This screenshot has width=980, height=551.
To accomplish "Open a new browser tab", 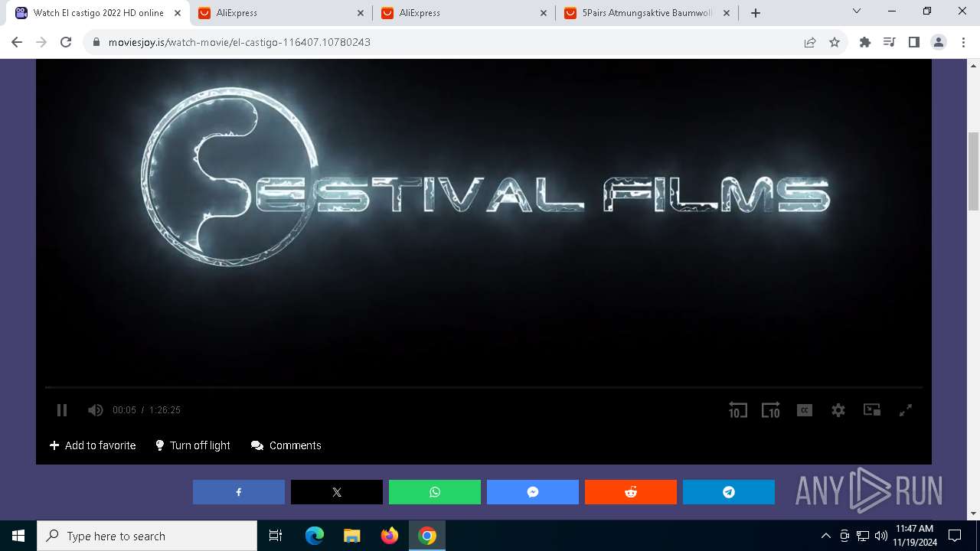I will click(x=756, y=13).
